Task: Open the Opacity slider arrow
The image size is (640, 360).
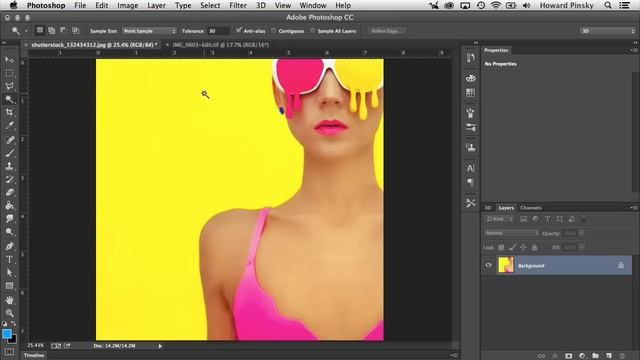Action: pos(582,233)
